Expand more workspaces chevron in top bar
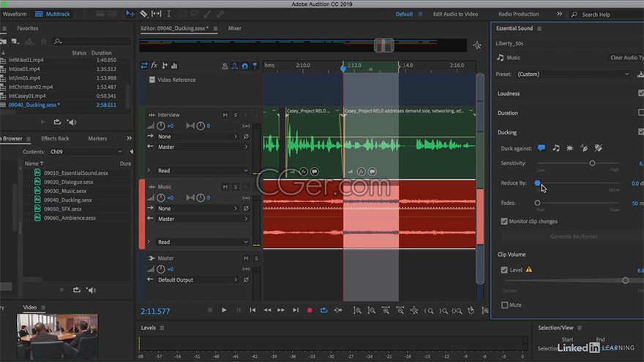The image size is (644, 362). [x=559, y=14]
